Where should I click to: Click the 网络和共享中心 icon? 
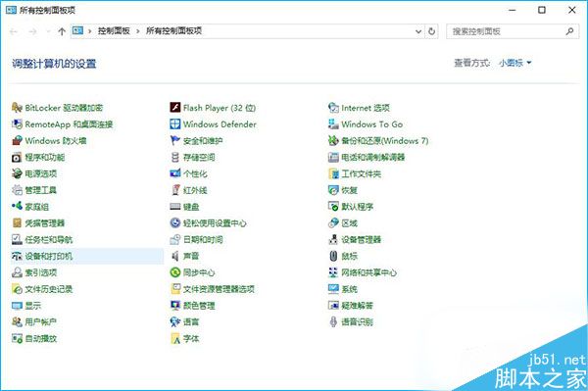(x=333, y=272)
